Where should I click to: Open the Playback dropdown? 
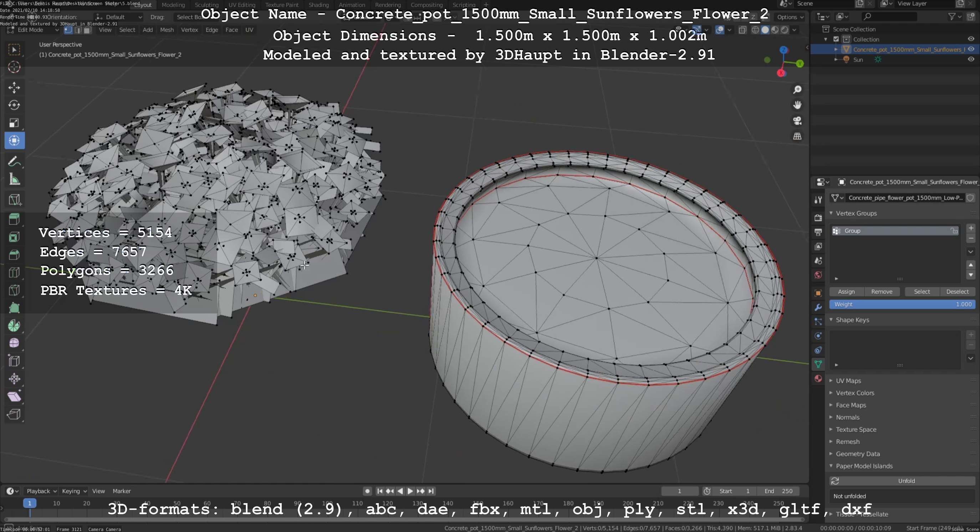tap(41, 491)
